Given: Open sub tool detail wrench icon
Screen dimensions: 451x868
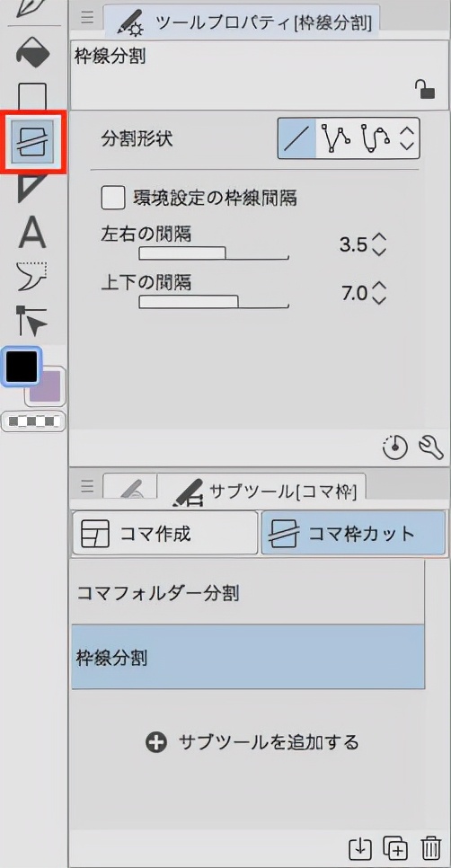Looking at the screenshot, I should point(430,447).
